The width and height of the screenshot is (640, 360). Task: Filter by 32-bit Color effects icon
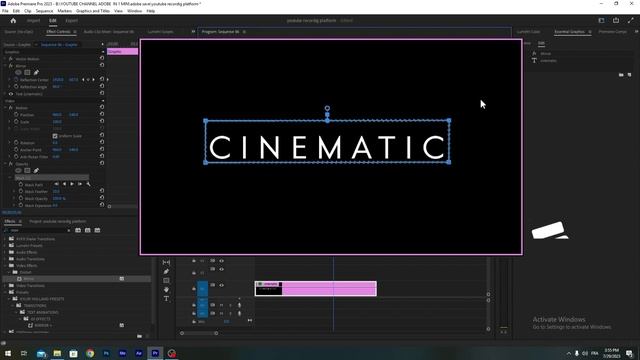tap(87, 230)
